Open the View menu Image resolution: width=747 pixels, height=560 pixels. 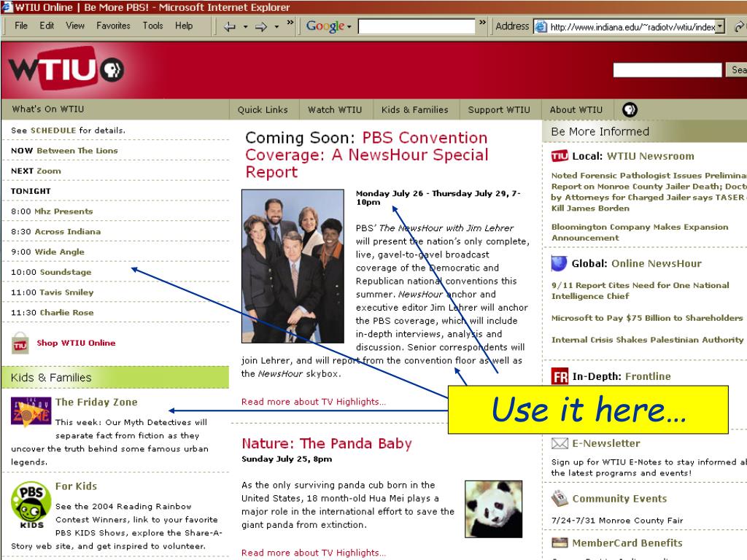(x=75, y=26)
